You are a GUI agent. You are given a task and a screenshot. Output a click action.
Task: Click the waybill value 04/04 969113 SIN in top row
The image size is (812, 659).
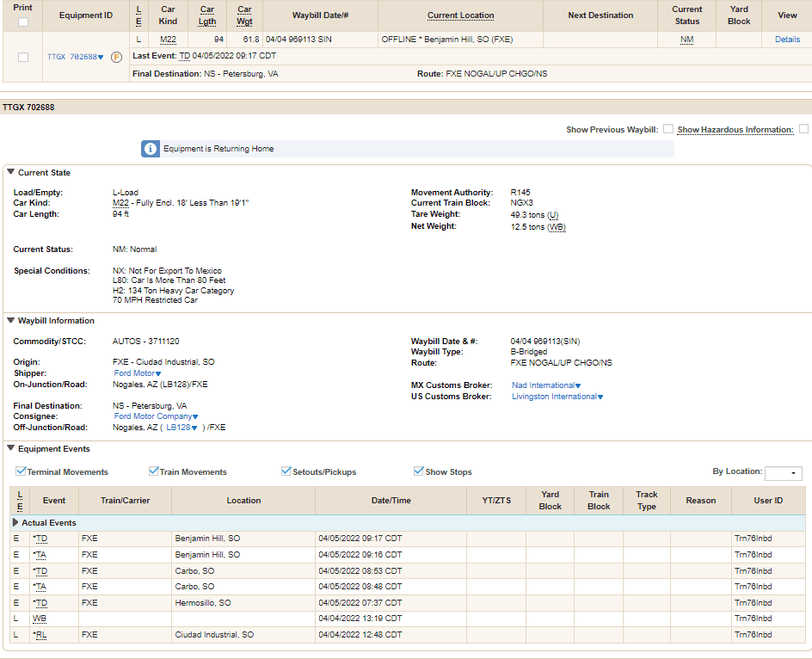click(298, 40)
